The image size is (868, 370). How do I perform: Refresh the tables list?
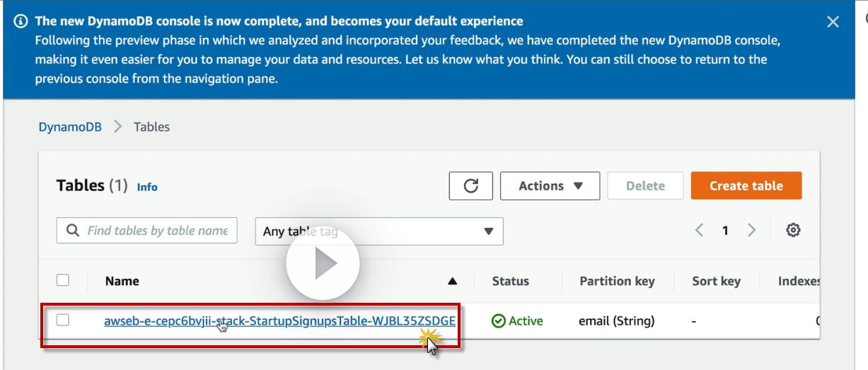[470, 186]
